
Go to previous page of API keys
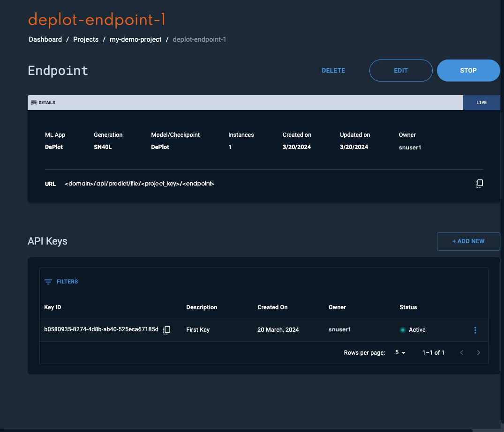pyautogui.click(x=461, y=352)
